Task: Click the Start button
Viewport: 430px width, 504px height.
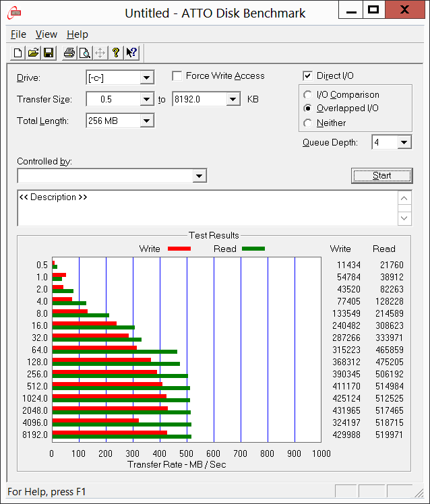Action: click(381, 175)
